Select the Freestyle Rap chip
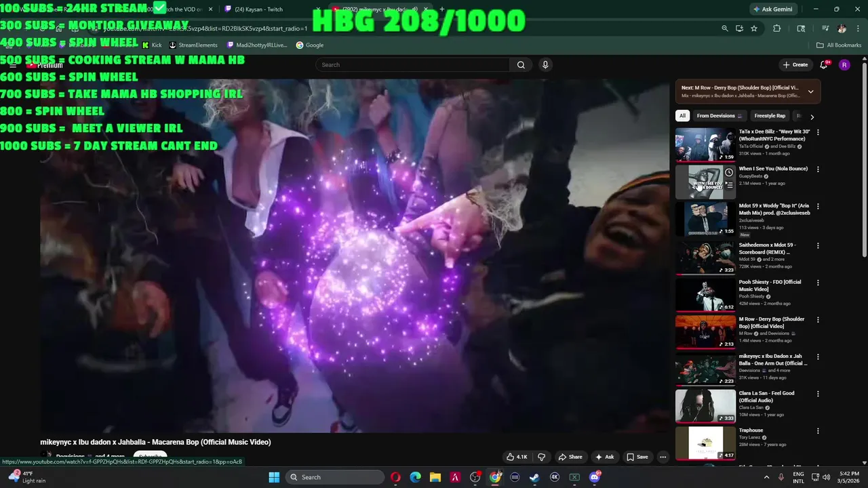This screenshot has height=488, width=868. pyautogui.click(x=770, y=116)
